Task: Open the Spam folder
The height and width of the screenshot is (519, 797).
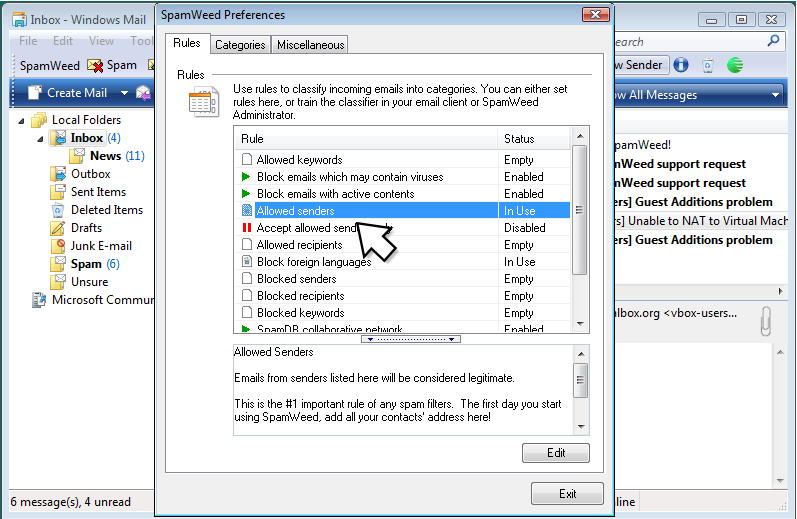Action: (85, 264)
